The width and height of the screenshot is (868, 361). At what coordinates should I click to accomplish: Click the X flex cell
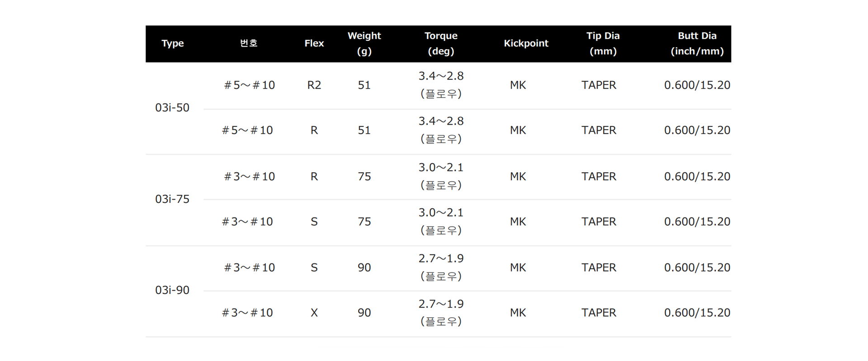(x=314, y=313)
